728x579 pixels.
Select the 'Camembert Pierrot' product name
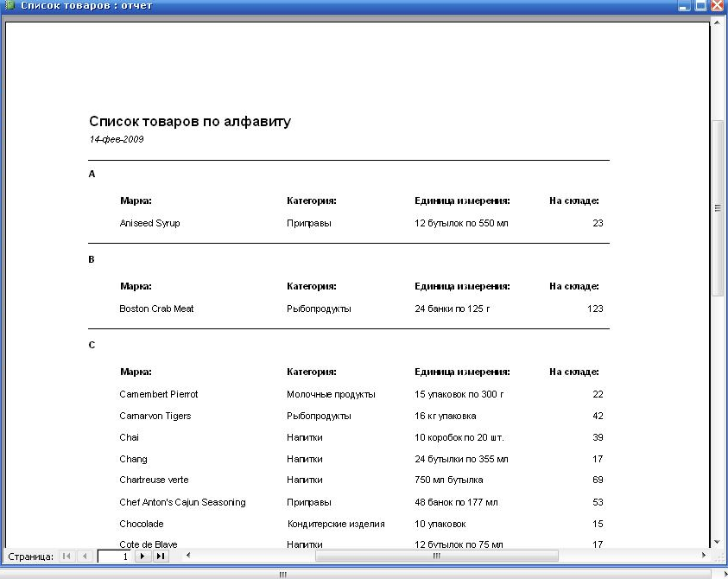point(158,394)
